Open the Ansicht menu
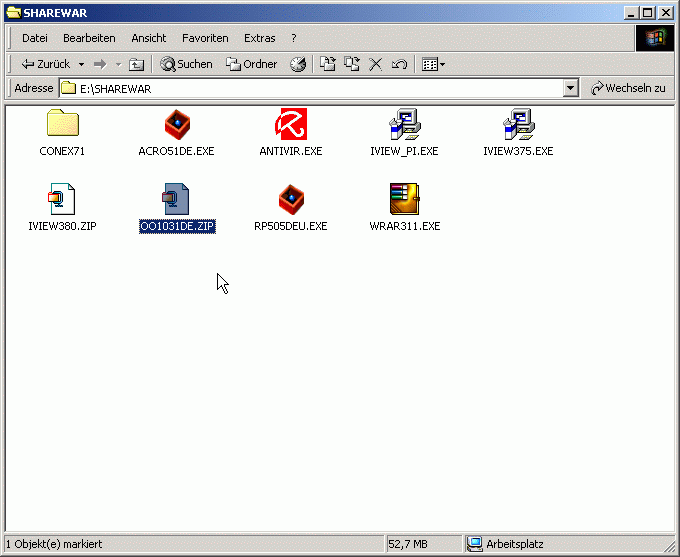The image size is (680, 557). [x=149, y=38]
